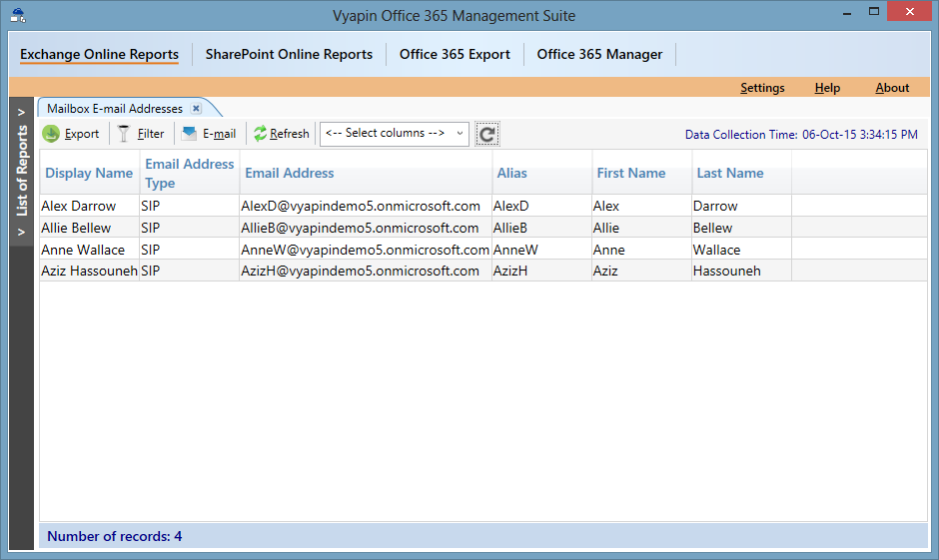Click the Hassouneh last name cell
939x560 pixels.
click(741, 271)
